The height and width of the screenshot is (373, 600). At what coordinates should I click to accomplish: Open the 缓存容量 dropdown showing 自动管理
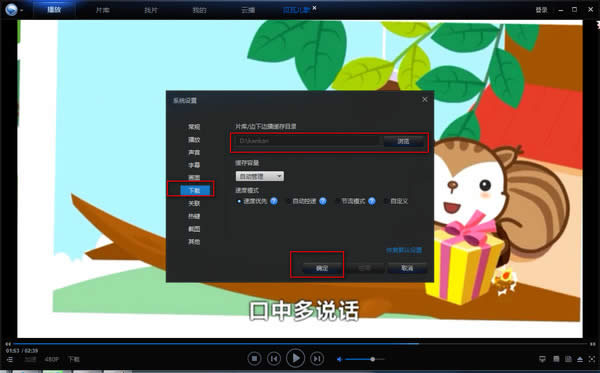pos(260,176)
